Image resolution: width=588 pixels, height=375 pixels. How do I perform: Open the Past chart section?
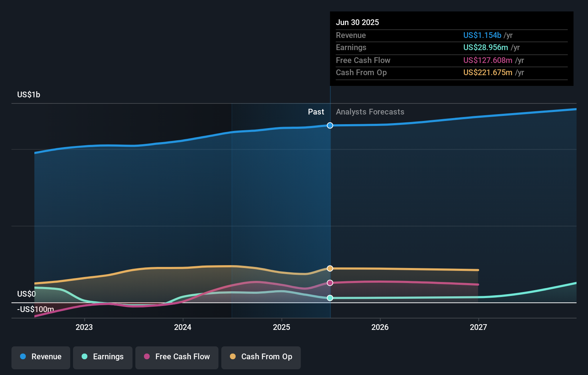pyautogui.click(x=316, y=112)
